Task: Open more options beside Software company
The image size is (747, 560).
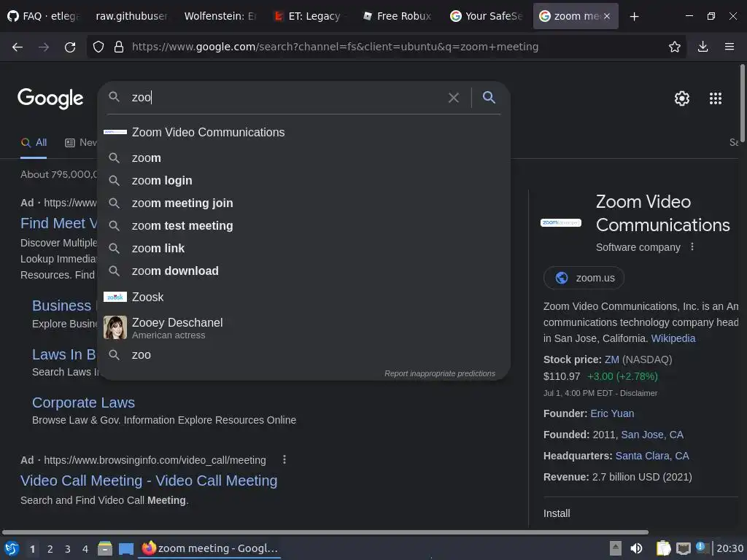Action: click(692, 246)
